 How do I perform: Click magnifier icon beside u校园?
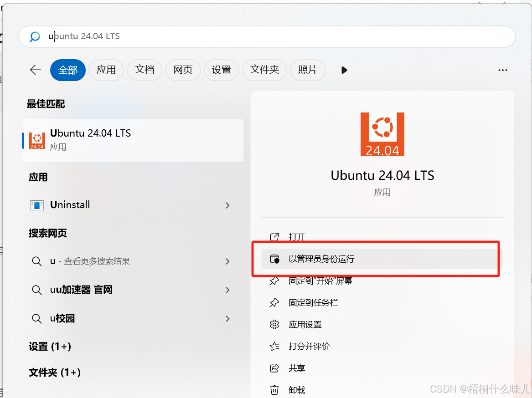(x=36, y=319)
